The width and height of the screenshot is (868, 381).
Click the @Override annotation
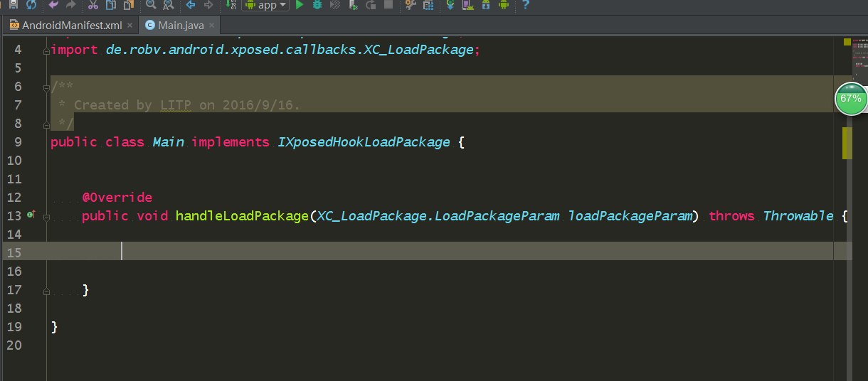pyautogui.click(x=117, y=197)
